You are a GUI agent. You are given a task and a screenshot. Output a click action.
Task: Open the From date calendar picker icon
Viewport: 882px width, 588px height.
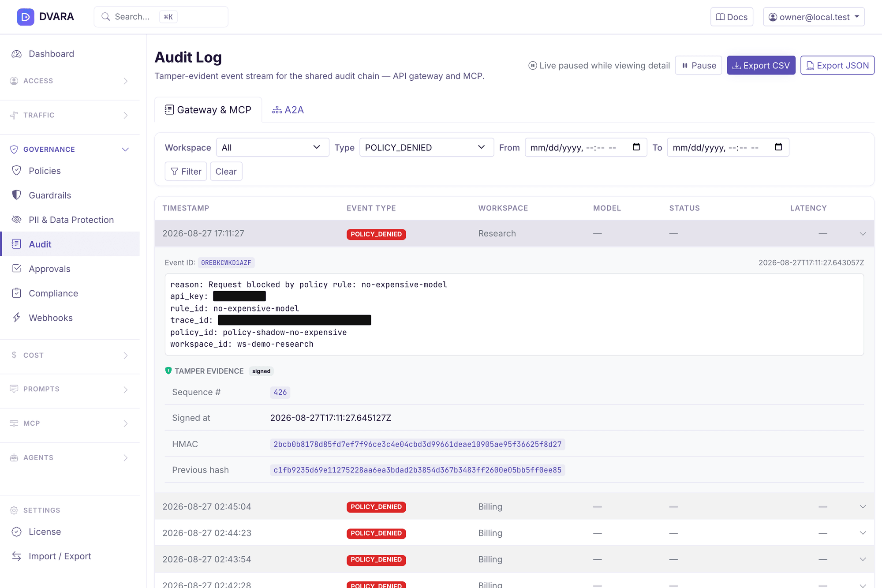(636, 147)
